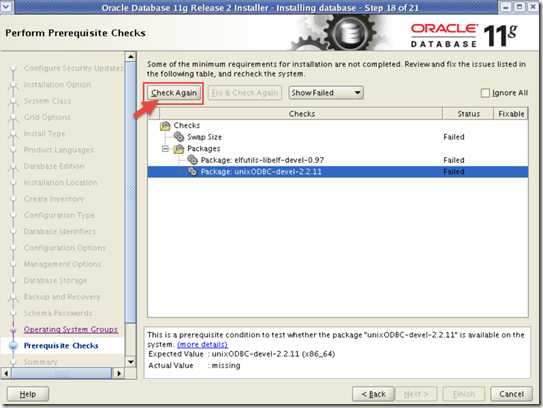543x408 pixels.
Task: Click the Packages folder icon
Action: tap(179, 149)
